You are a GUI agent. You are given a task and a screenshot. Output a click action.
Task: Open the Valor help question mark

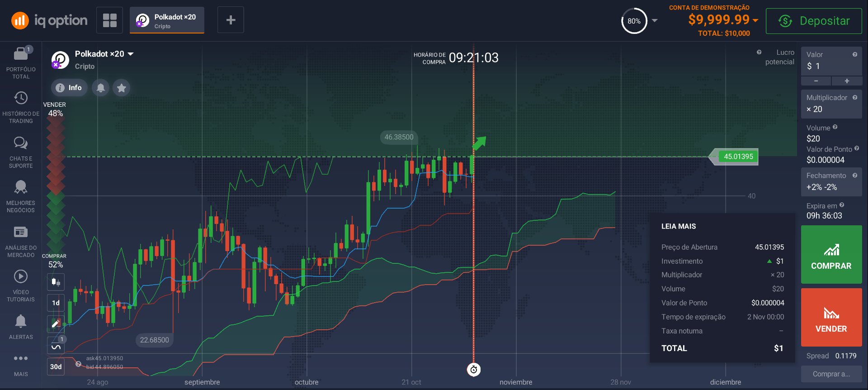point(855,54)
